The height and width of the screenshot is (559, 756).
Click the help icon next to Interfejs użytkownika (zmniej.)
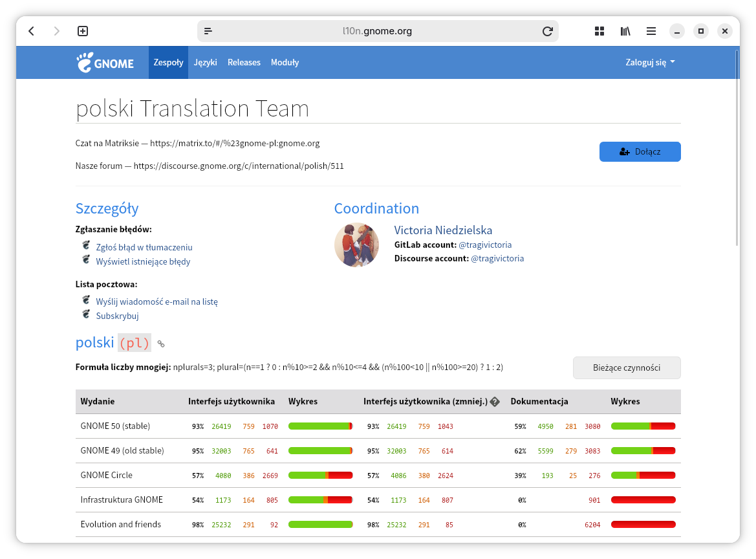(x=495, y=402)
